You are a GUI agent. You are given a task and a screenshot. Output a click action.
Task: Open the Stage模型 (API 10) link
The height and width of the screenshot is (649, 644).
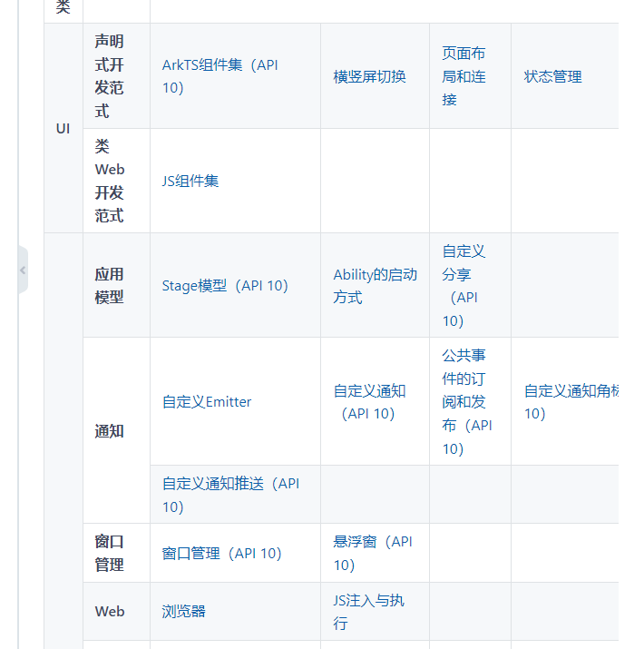pyautogui.click(x=225, y=286)
